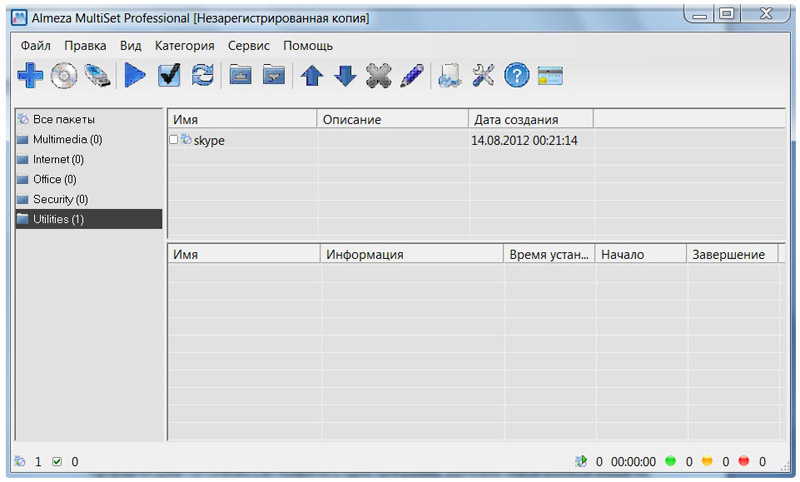Click the folder with up arrow icon
The height and width of the screenshot is (482, 800).
(x=240, y=75)
